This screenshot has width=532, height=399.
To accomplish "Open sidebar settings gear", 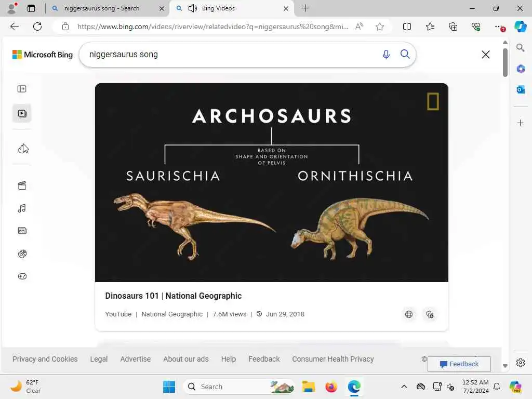I will [521, 363].
